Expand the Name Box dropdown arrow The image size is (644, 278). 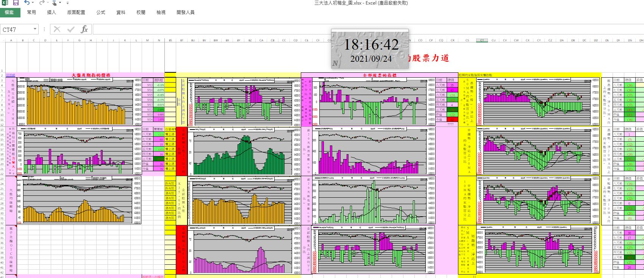pyautogui.click(x=35, y=30)
